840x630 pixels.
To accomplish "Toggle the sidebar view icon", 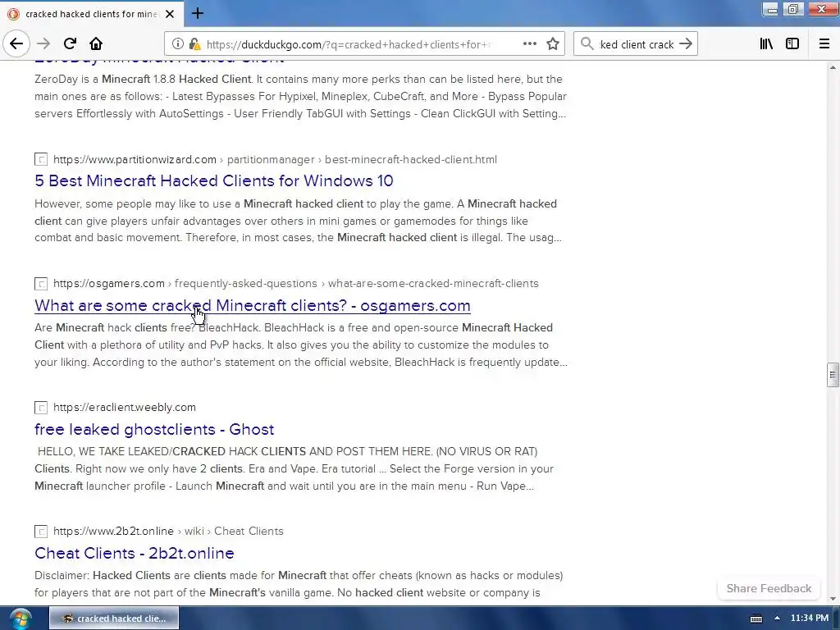I will tap(792, 44).
